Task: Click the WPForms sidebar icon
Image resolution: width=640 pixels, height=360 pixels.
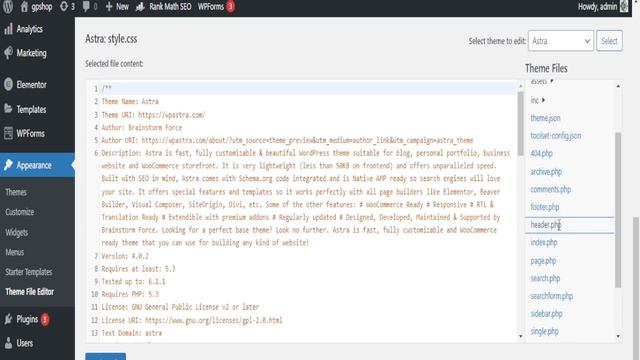Action: coord(8,133)
